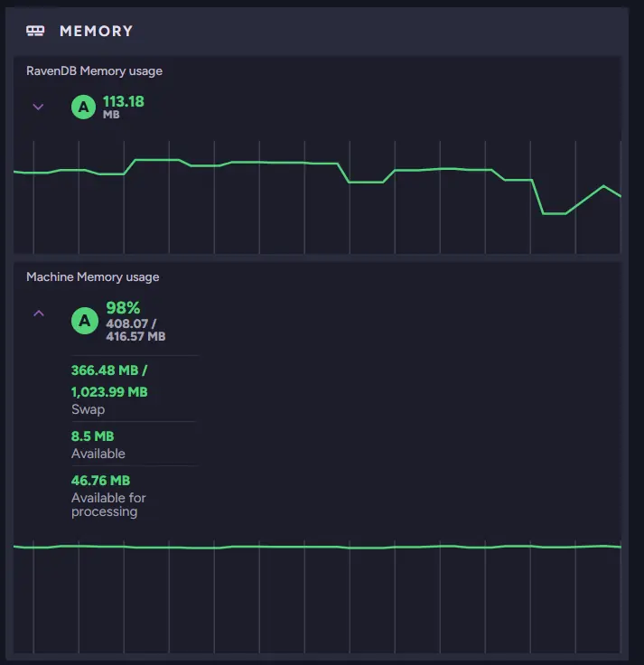The height and width of the screenshot is (665, 644).
Task: Click the node A badge under RavenDB Memory usage
Action: pyautogui.click(x=84, y=108)
